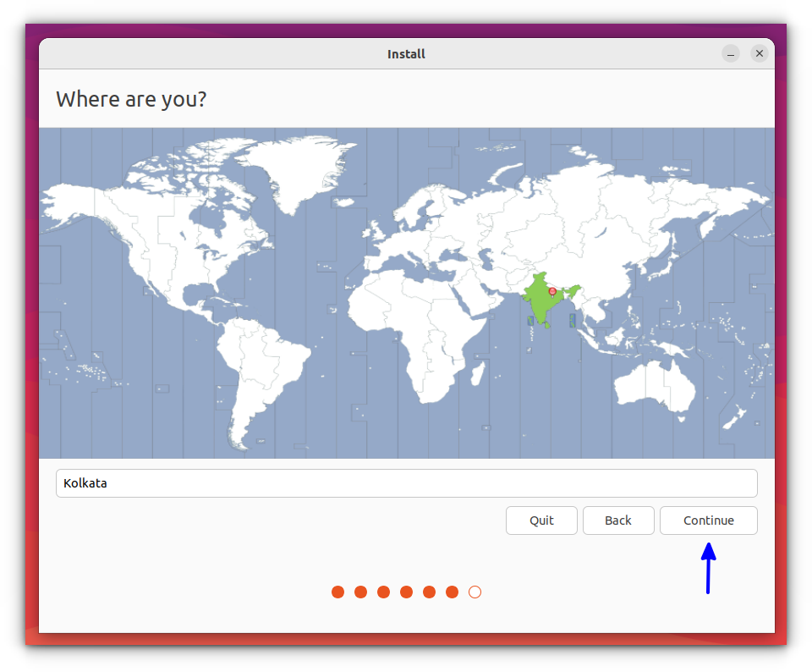This screenshot has width=812, height=672.
Task: Close the Install window
Action: (760, 53)
